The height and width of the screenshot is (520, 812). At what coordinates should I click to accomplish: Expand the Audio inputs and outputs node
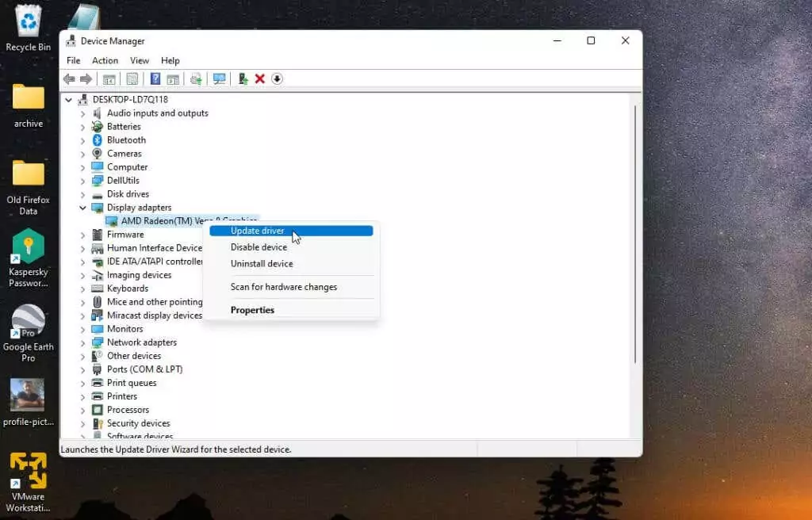[83, 113]
